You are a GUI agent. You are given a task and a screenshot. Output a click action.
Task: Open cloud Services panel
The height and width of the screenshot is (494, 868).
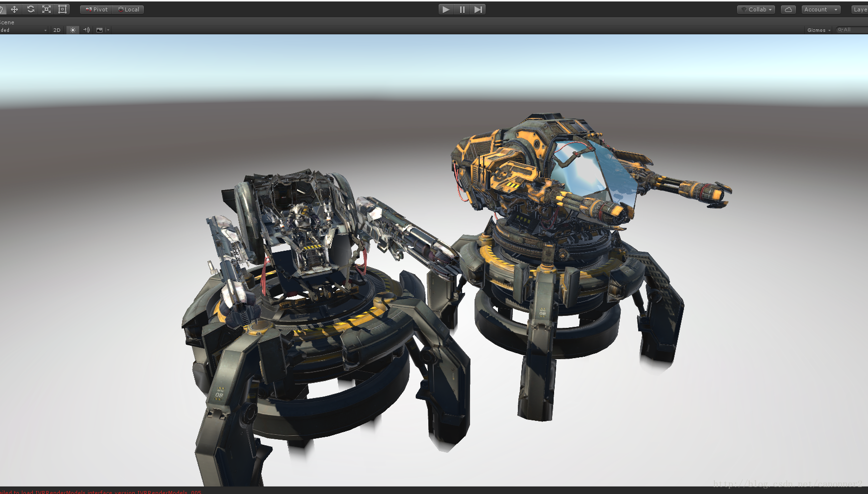[x=788, y=9]
